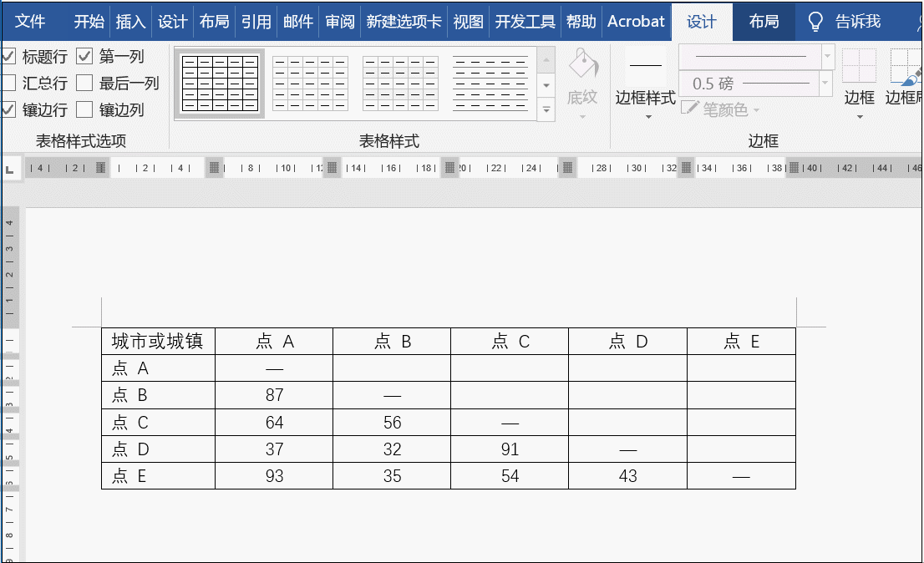Open the 审阅 ribbon tab
This screenshot has width=924, height=563.
point(340,22)
